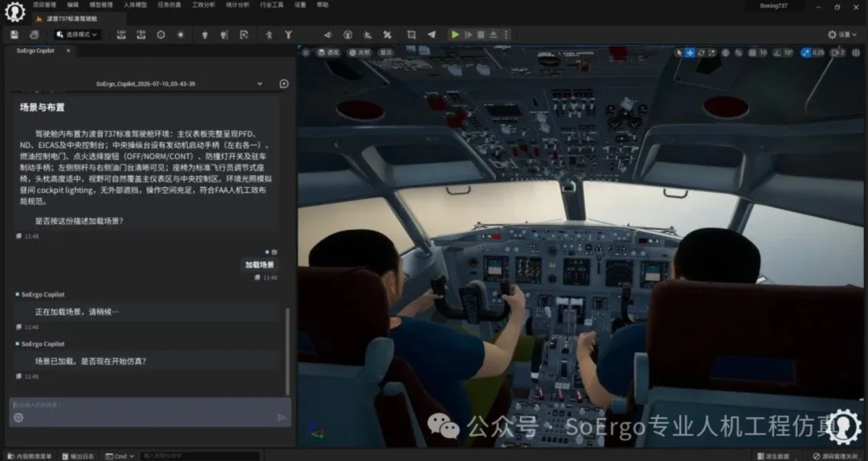Click the walking figure posture icon
Viewport: 868px width, 461px height.
[x=269, y=35]
